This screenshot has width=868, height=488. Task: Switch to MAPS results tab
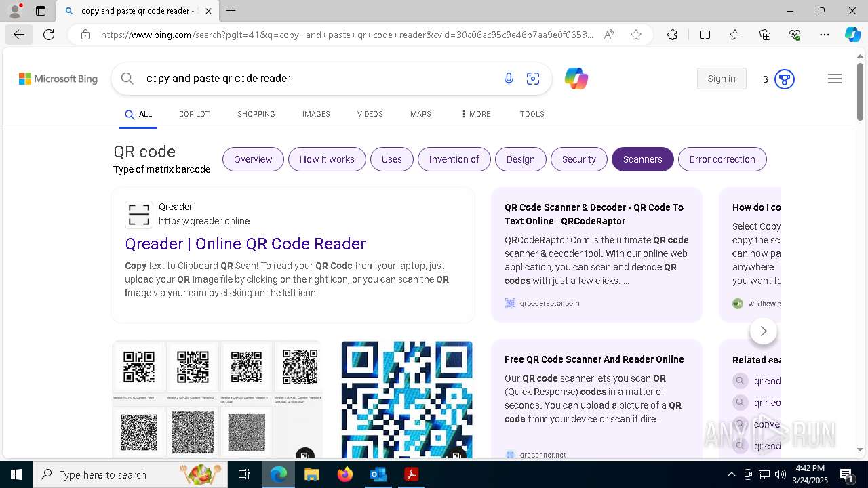(420, 114)
